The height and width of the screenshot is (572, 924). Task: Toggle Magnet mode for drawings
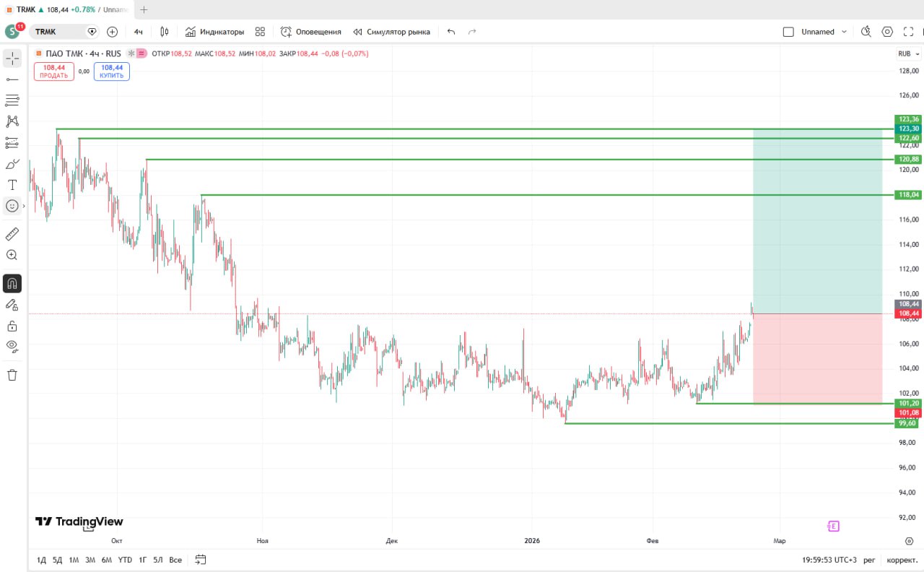(12, 283)
